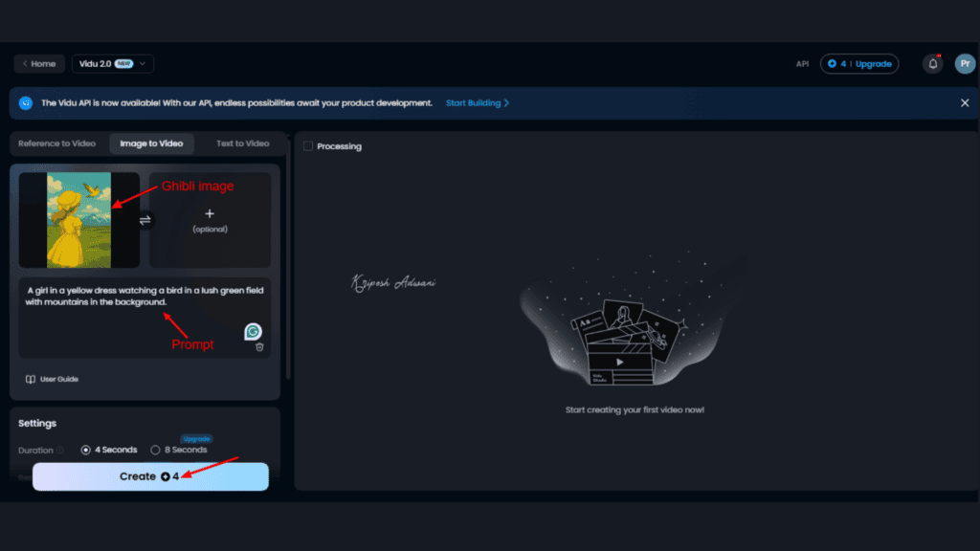Select 4 Seconds duration
The width and height of the screenshot is (980, 551).
(84, 450)
